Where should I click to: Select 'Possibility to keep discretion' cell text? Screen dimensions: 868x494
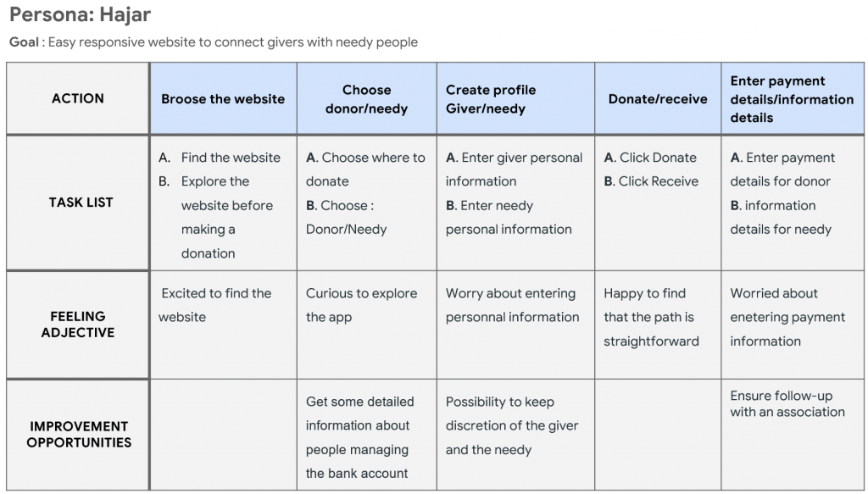click(x=512, y=426)
